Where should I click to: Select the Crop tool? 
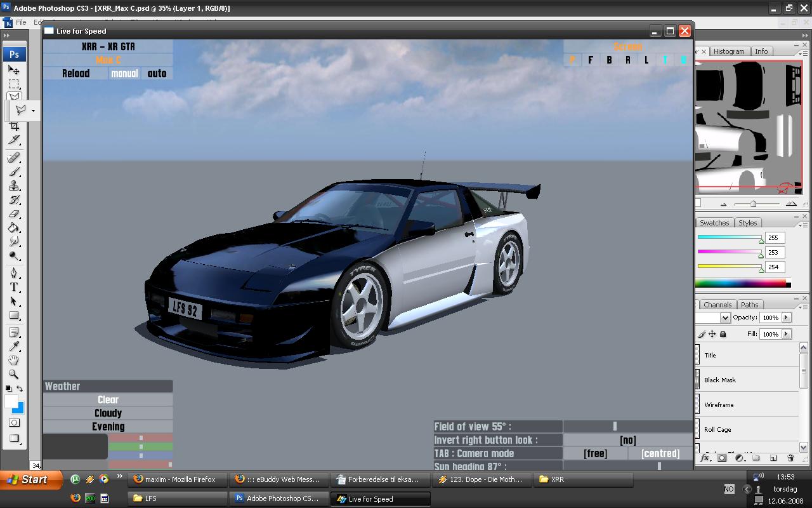tap(14, 126)
